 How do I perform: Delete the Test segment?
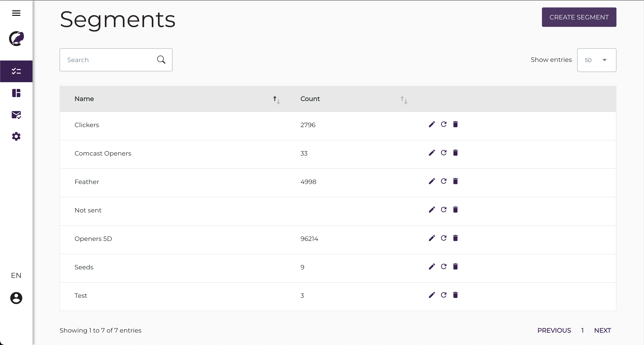coord(455,295)
